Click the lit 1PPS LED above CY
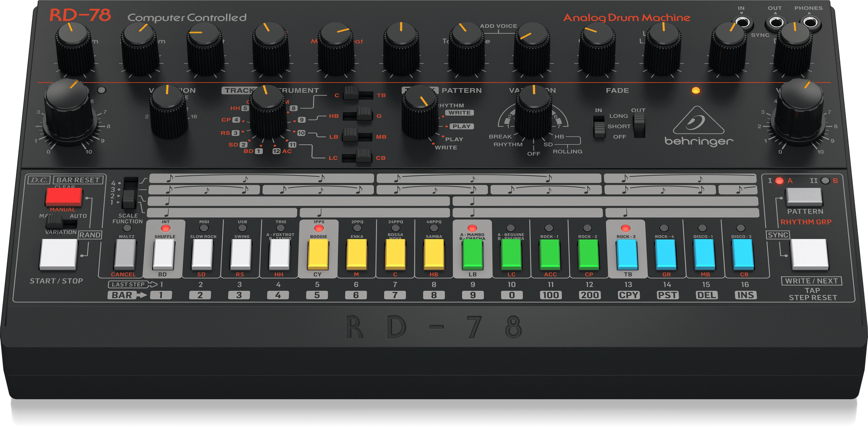 319,228
